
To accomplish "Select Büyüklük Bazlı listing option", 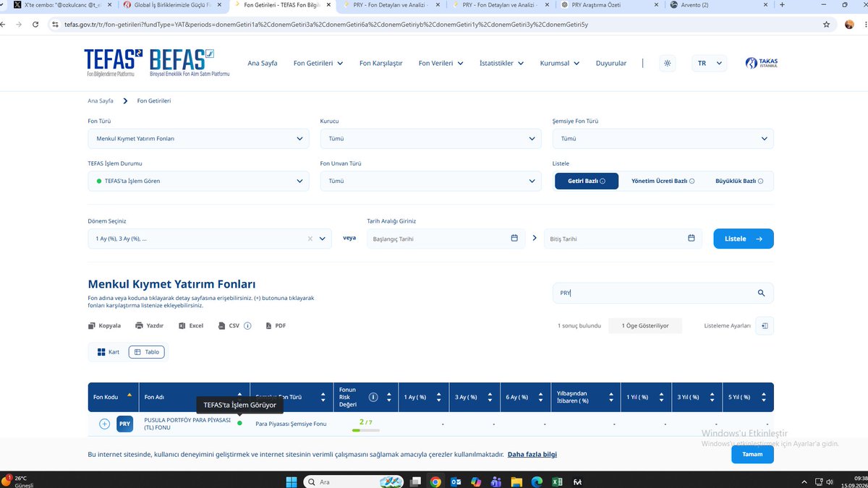I will 739,181.
